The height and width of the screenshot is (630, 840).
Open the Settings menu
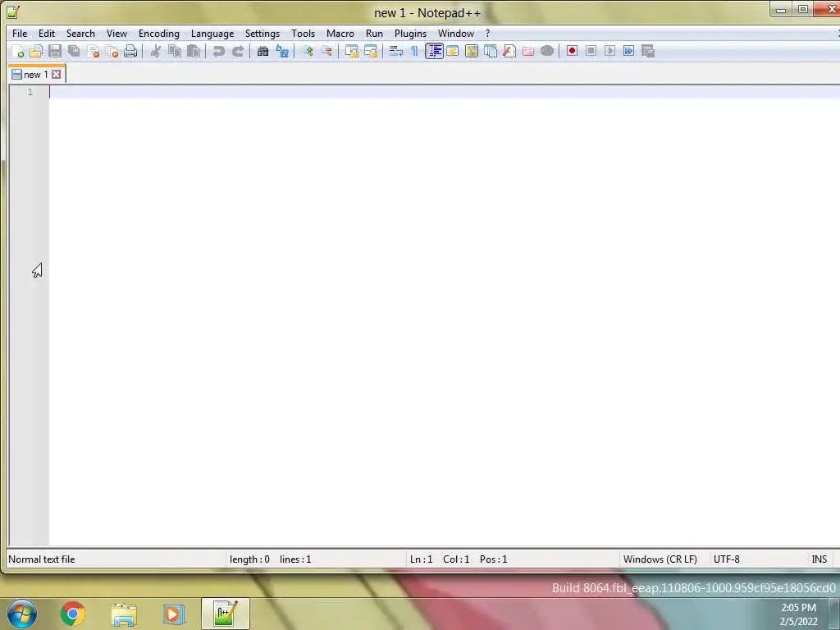pos(262,33)
